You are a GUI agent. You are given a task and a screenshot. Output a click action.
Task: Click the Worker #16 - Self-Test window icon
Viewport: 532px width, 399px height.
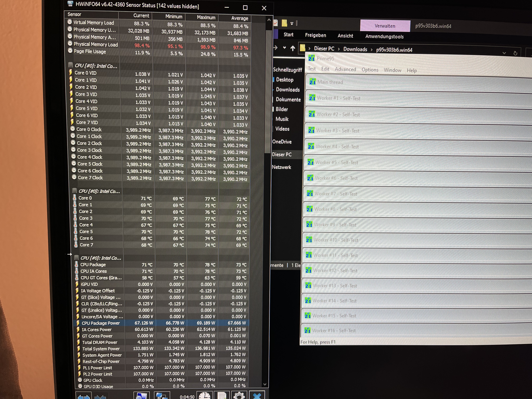[x=307, y=330]
